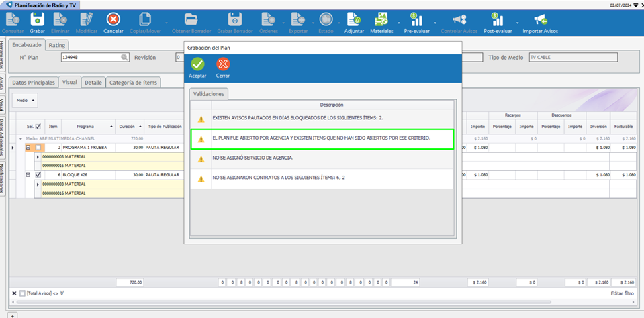The height and width of the screenshot is (318, 644).
Task: Collapse the PROGRAMA 1 PRUEBA item row
Action: tap(28, 147)
